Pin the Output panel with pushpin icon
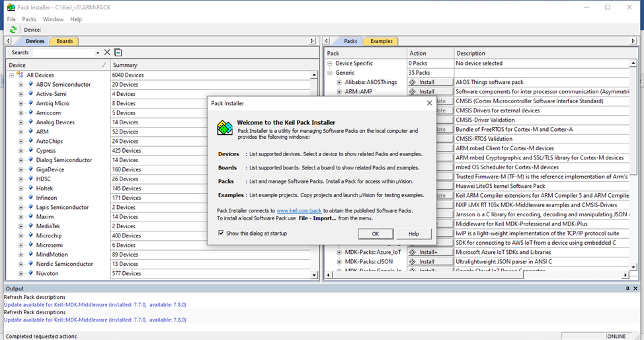The height and width of the screenshot is (340, 644). coord(627,288)
